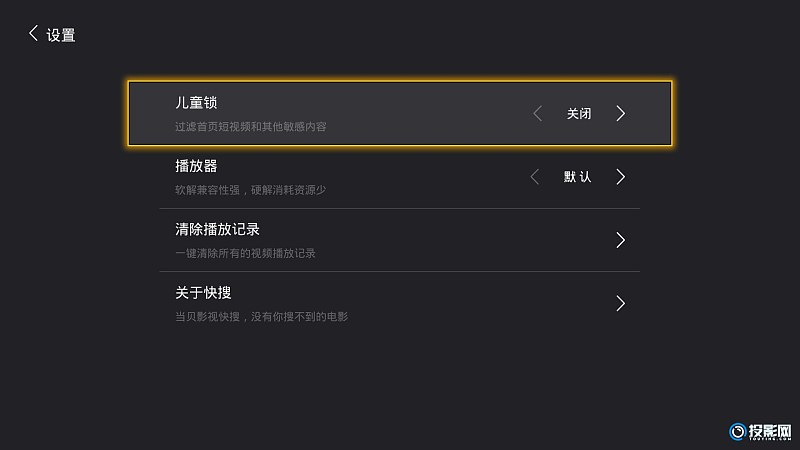The image size is (800, 450).
Task: Click the 关于快搜 title
Action: [203, 292]
